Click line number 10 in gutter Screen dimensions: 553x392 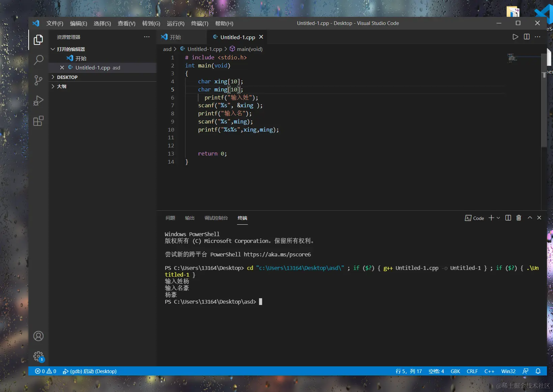[171, 130]
